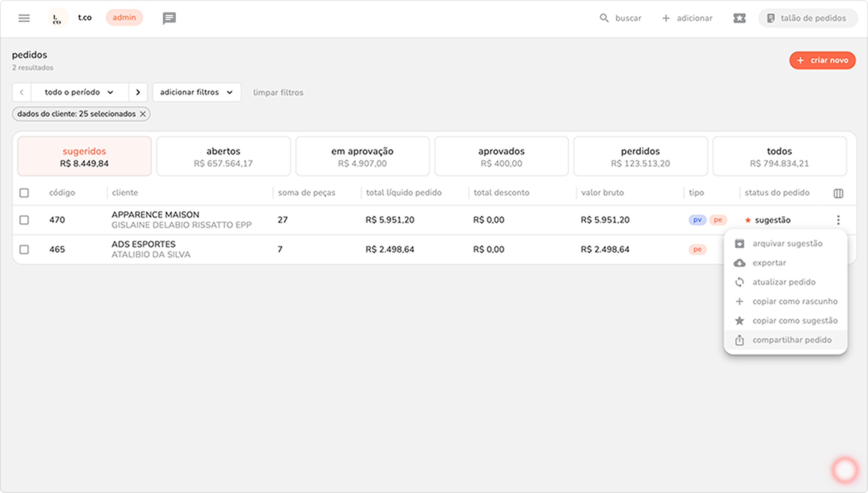Check the box for order 465

[24, 249]
